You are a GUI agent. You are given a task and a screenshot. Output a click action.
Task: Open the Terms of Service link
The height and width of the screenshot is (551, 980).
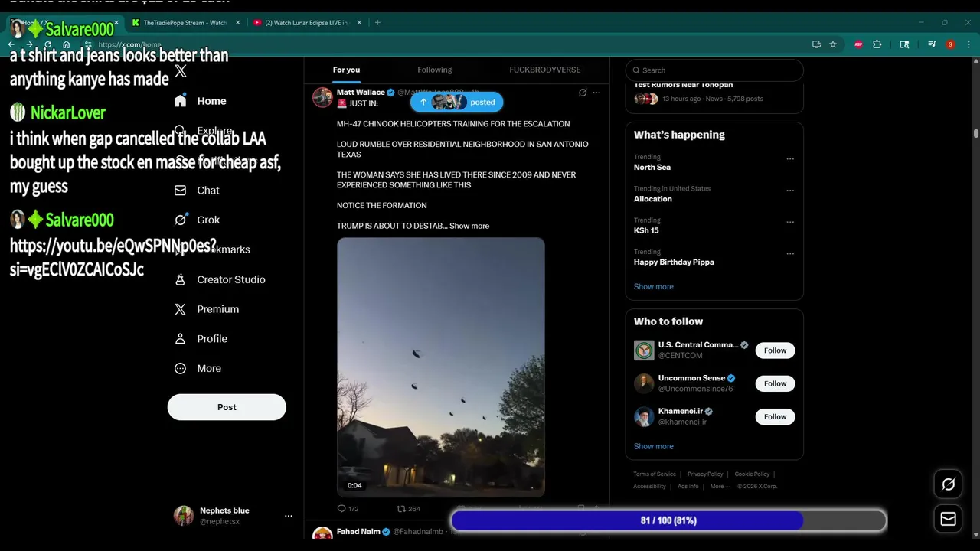click(x=655, y=474)
